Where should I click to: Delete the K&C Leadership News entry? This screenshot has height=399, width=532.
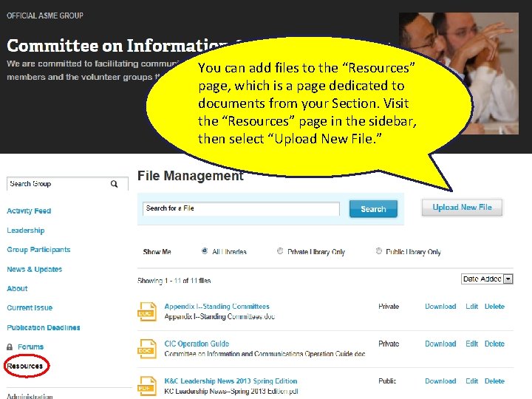494,381
